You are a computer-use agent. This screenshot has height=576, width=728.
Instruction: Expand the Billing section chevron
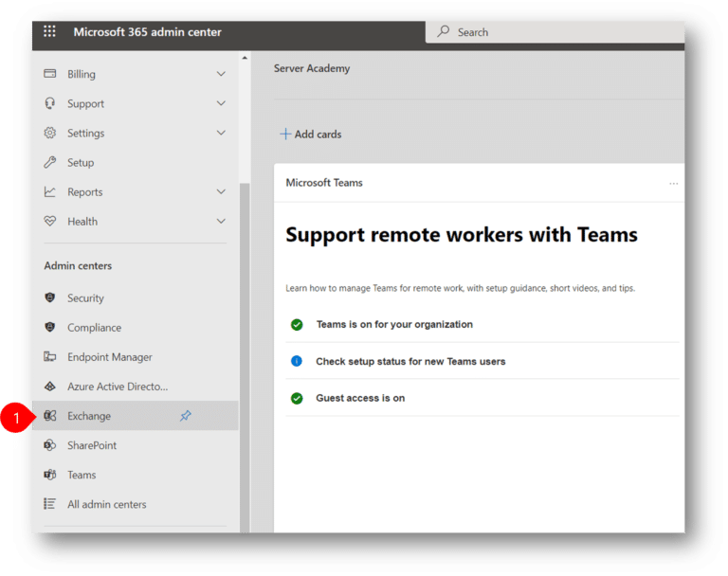pyautogui.click(x=221, y=74)
